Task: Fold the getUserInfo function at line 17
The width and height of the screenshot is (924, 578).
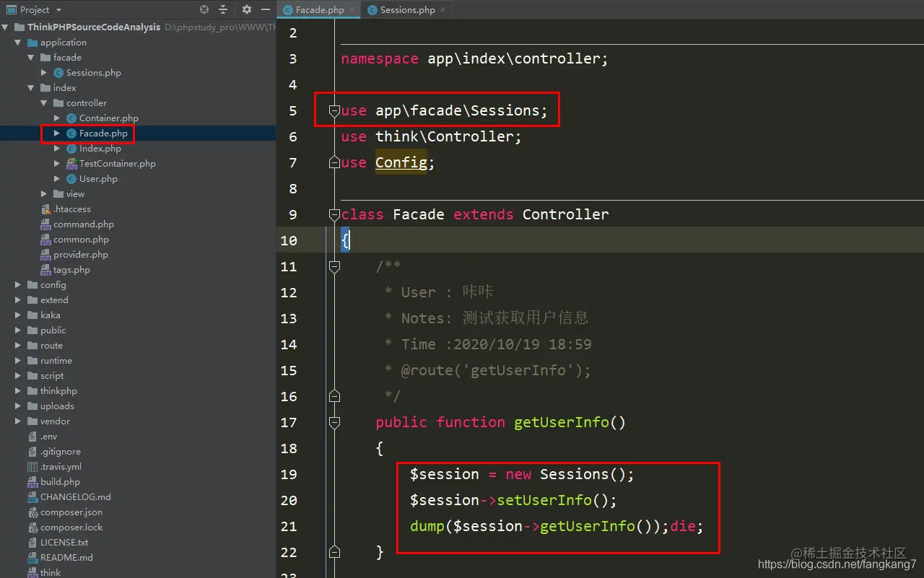Action: 334,422
